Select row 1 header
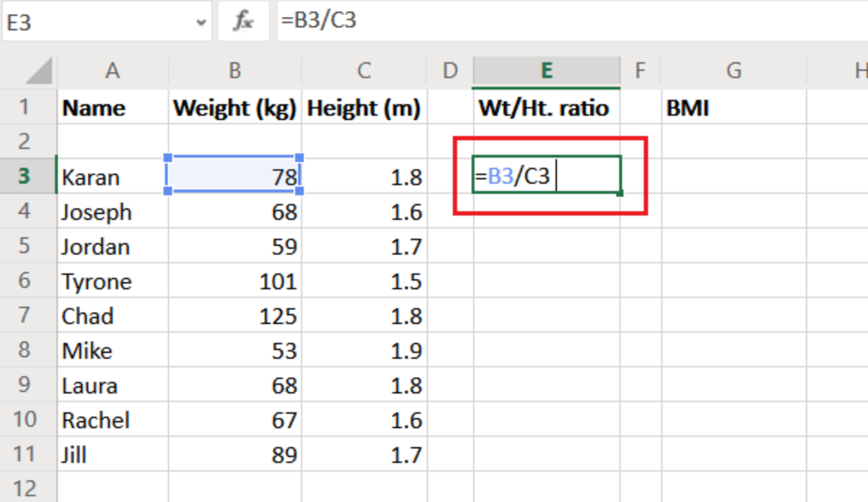The width and height of the screenshot is (868, 502). click(x=27, y=107)
